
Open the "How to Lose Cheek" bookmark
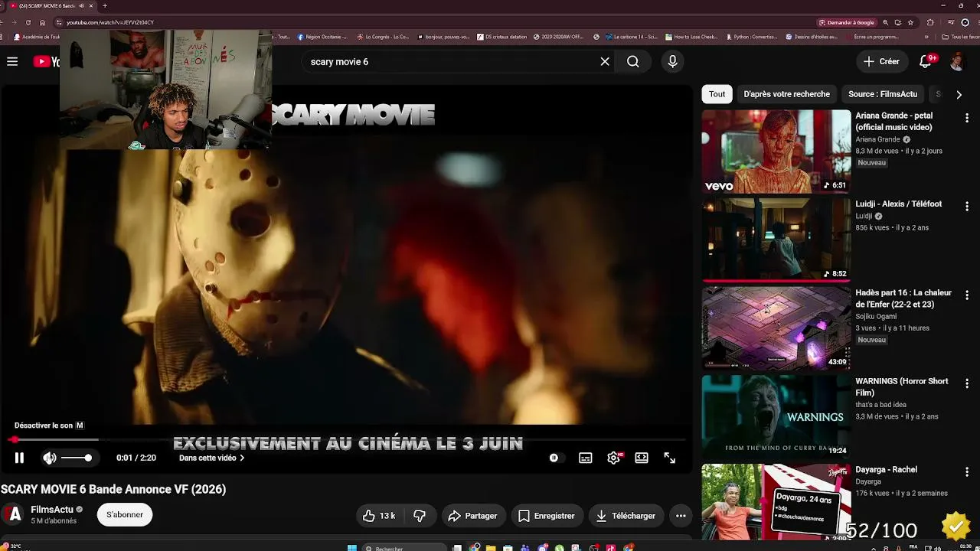click(x=691, y=37)
